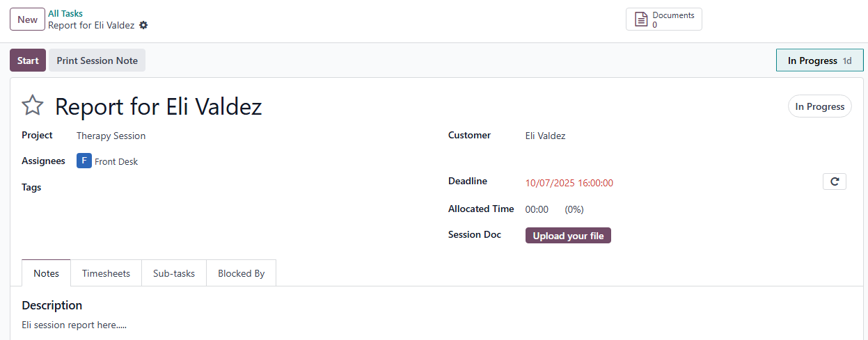Click Print Session Note button
The width and height of the screenshot is (868, 340).
pyautogui.click(x=97, y=60)
